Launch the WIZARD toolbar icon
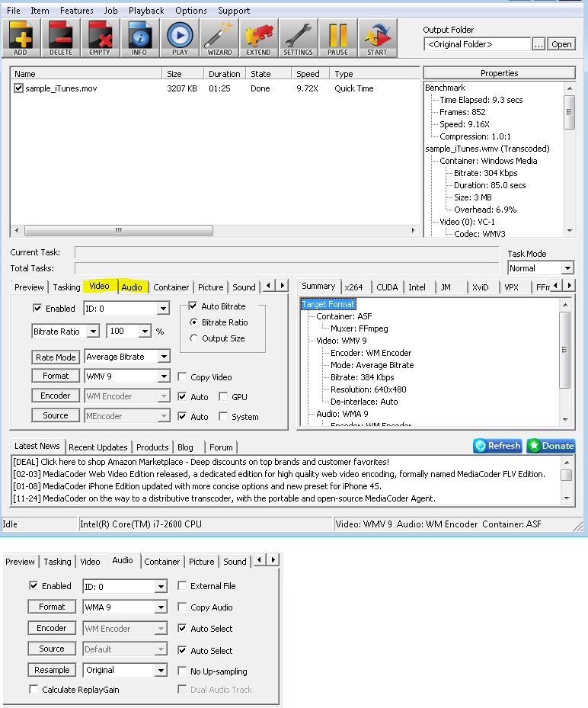 [219, 38]
